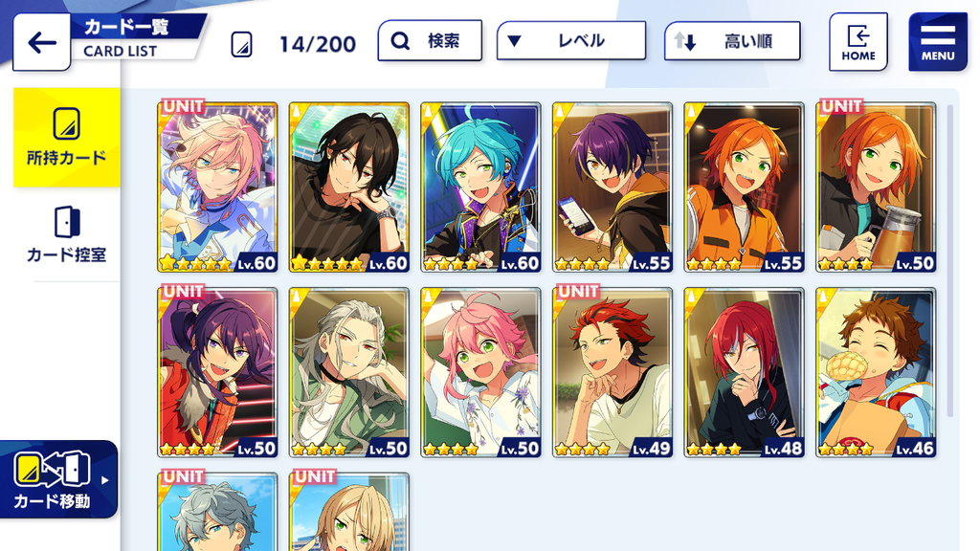The image size is (980, 551).
Task: Click the magnifier 検索 search button
Action: (430, 40)
